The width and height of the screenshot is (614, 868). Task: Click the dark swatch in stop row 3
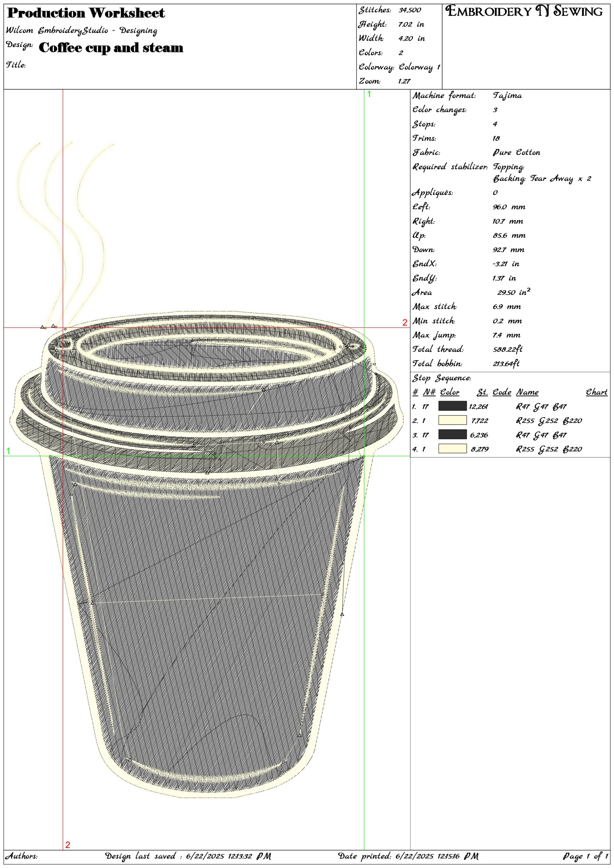click(452, 434)
